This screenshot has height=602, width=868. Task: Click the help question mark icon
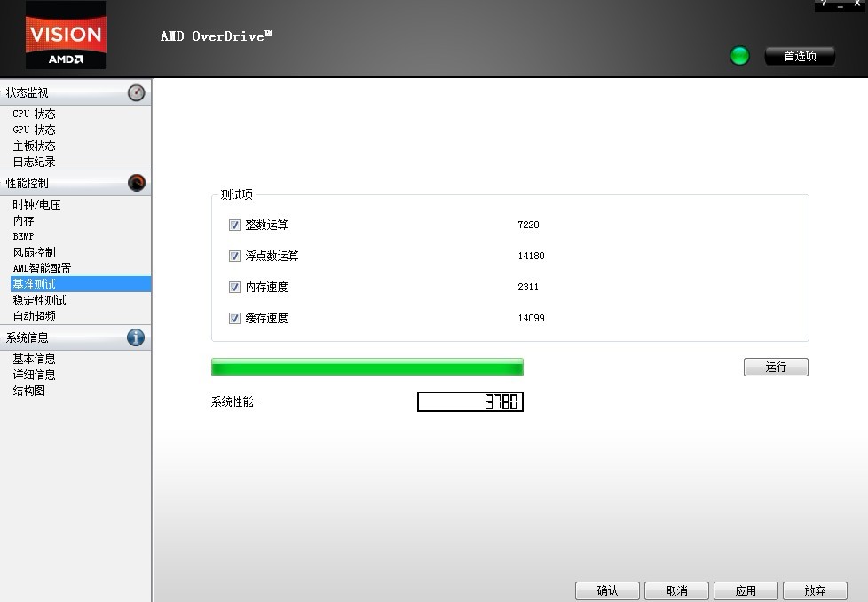tap(824, 4)
